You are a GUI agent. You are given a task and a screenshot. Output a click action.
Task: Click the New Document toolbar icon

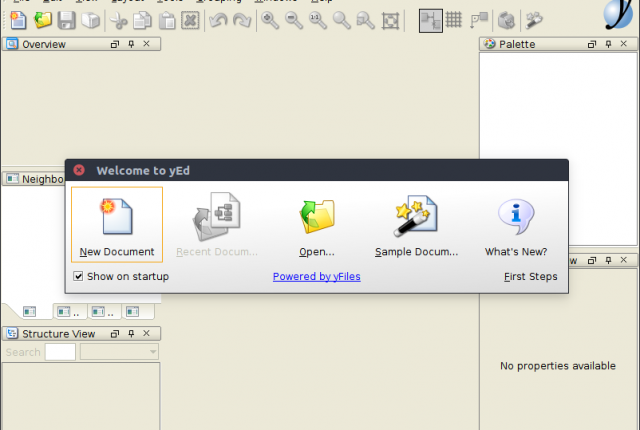pyautogui.click(x=18, y=20)
